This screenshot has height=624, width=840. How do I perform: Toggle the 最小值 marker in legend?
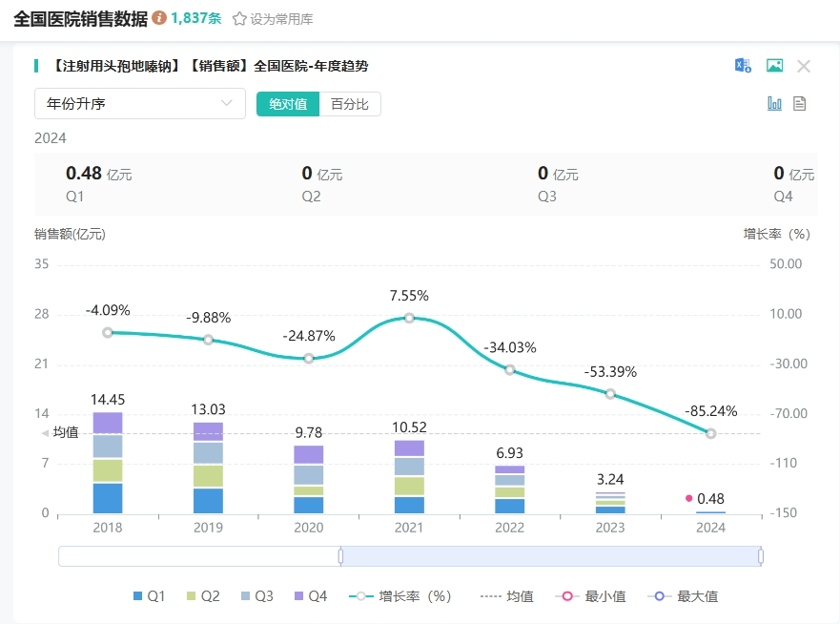pos(593,596)
